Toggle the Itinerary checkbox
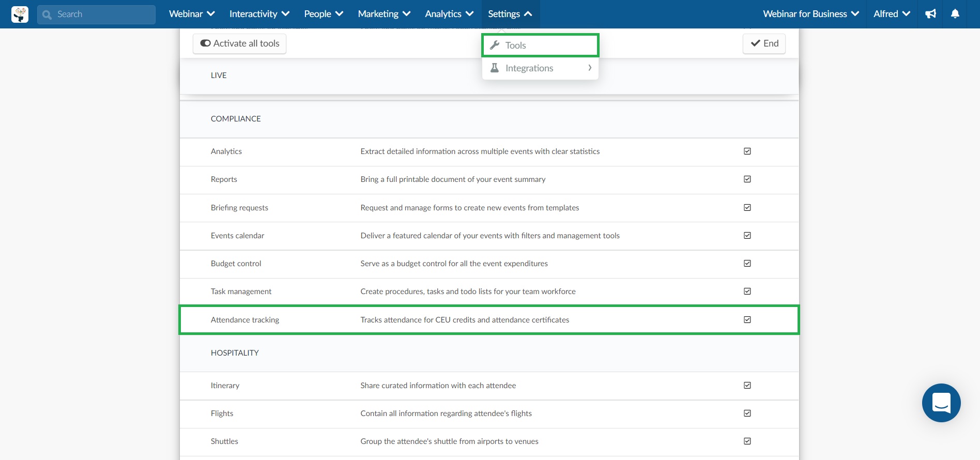 coord(747,385)
